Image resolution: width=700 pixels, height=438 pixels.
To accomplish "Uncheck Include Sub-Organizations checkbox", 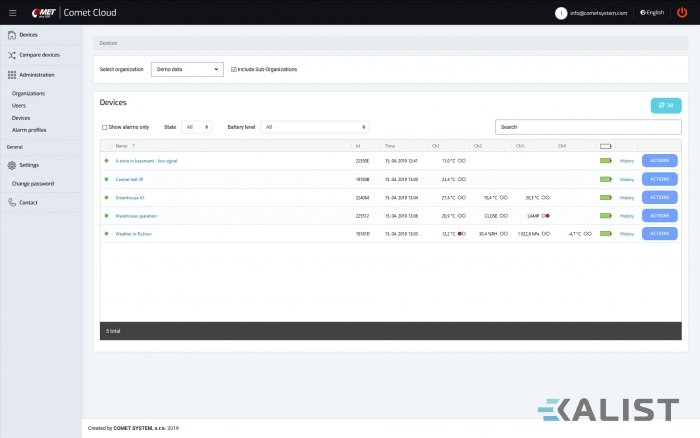I will tap(234, 69).
